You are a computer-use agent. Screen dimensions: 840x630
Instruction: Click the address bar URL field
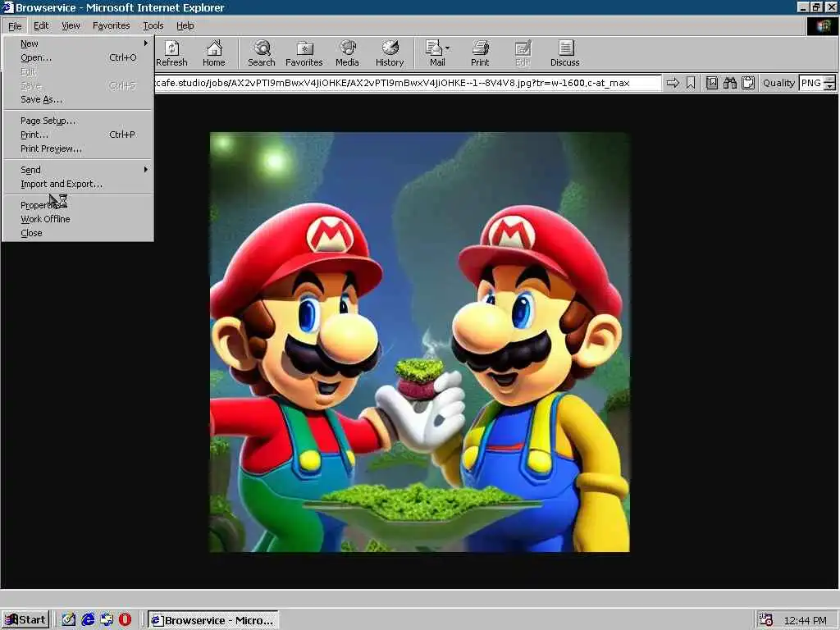(407, 83)
